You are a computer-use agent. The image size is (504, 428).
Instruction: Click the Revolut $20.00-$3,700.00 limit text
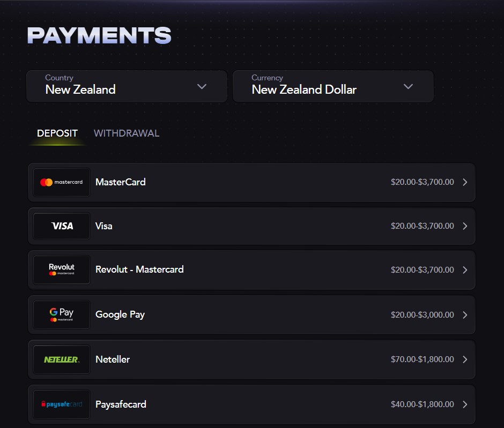423,269
